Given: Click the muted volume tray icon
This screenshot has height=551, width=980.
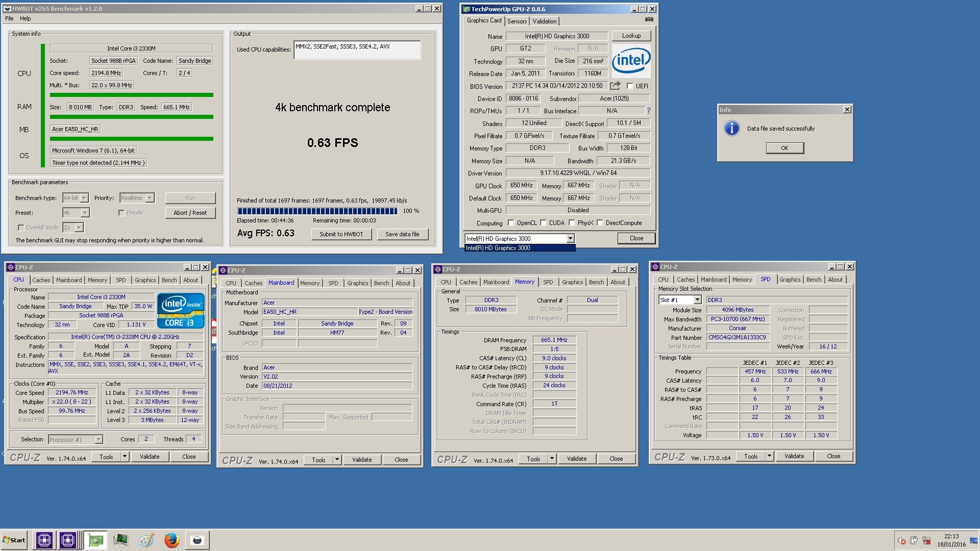Looking at the screenshot, I should coord(902,541).
